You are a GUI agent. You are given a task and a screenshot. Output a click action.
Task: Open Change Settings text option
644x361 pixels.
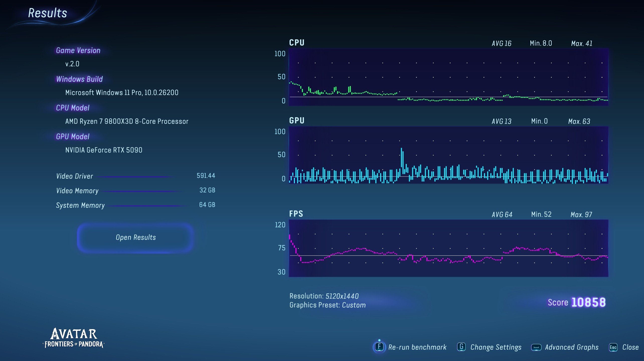click(x=496, y=347)
